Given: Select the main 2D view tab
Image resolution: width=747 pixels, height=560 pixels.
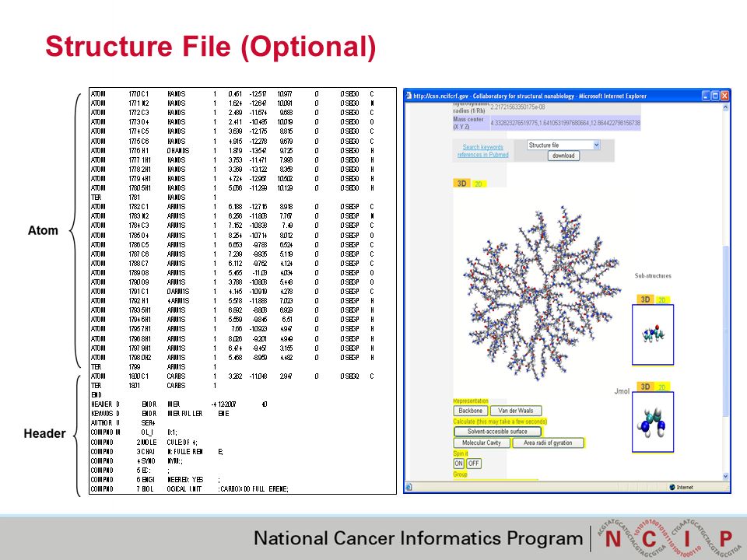Looking at the screenshot, I should pos(479,184).
